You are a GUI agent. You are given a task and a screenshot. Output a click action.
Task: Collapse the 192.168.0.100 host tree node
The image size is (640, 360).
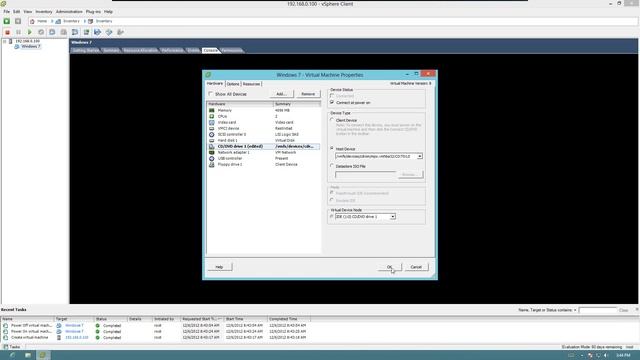coord(4,41)
